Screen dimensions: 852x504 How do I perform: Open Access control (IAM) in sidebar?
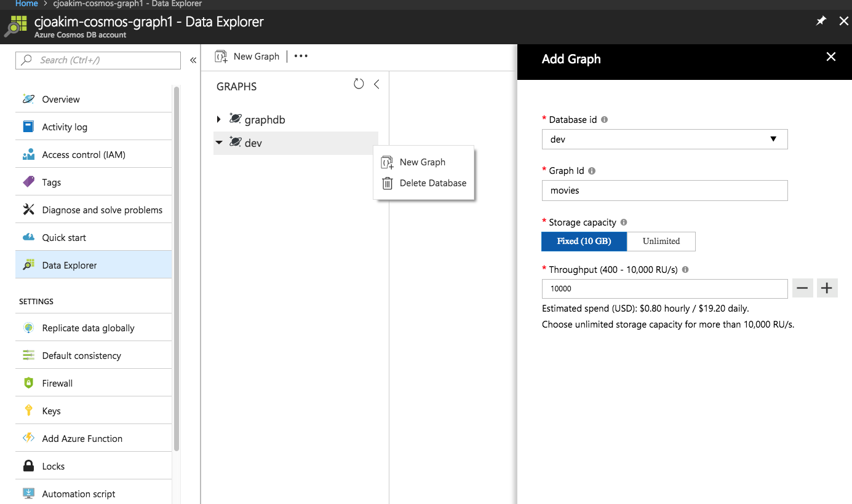pos(94,154)
